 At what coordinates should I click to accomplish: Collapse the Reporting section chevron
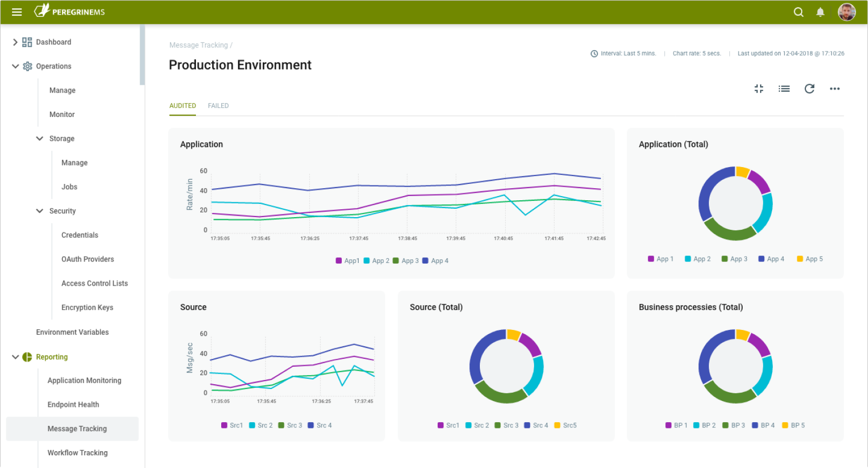tap(15, 357)
